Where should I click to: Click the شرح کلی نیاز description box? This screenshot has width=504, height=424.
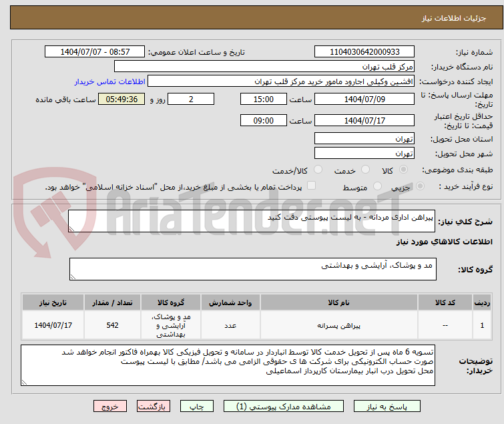(x=252, y=221)
